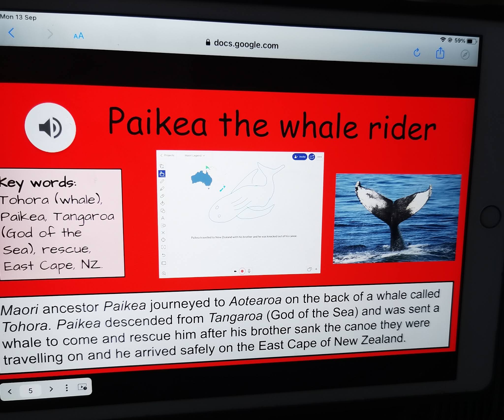Select the text A tool in whiteboard
This screenshot has height=420, width=504.
163,218
